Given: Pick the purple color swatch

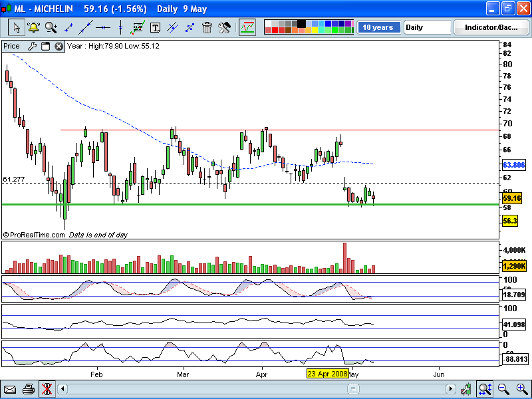Looking at the screenshot, I should point(348,24).
